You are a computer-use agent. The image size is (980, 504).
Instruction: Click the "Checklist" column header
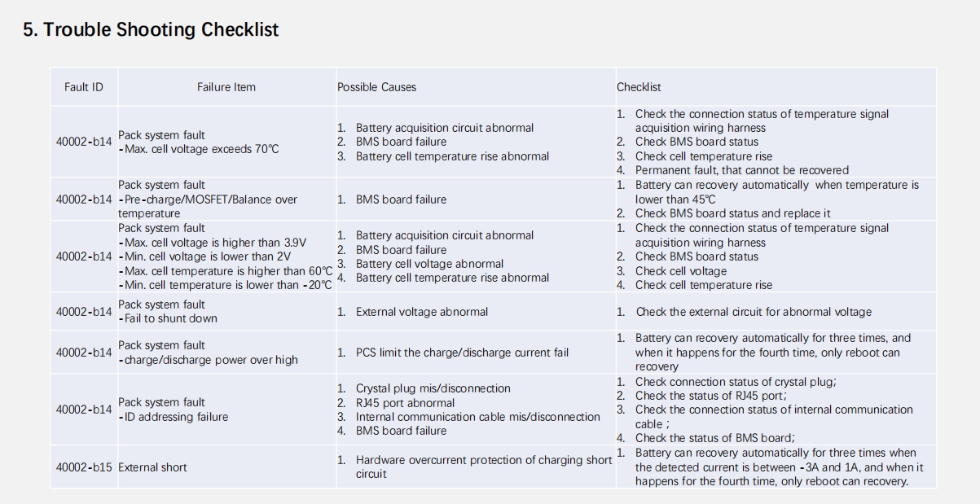(x=639, y=87)
